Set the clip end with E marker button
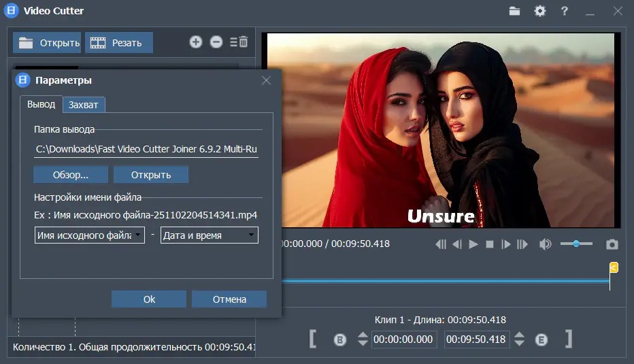 coord(541,340)
